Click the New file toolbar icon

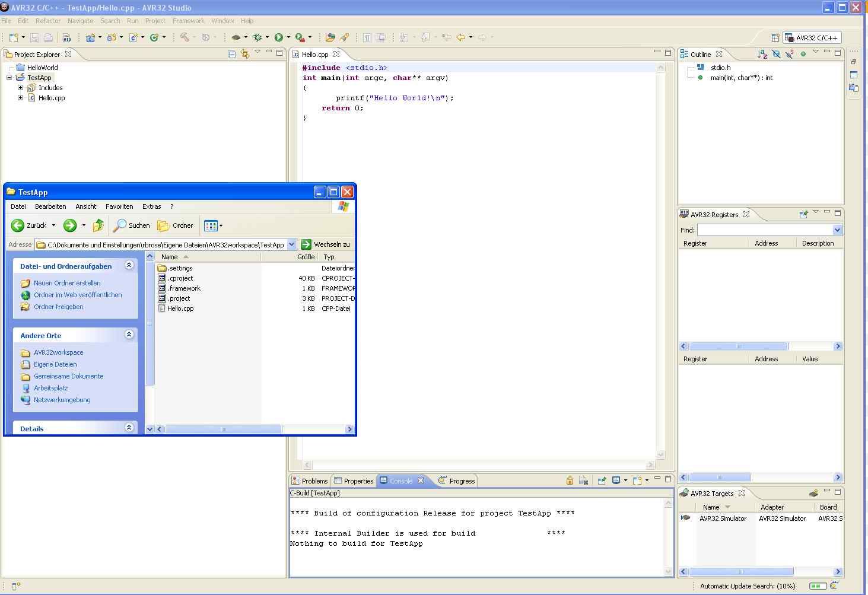(x=14, y=37)
